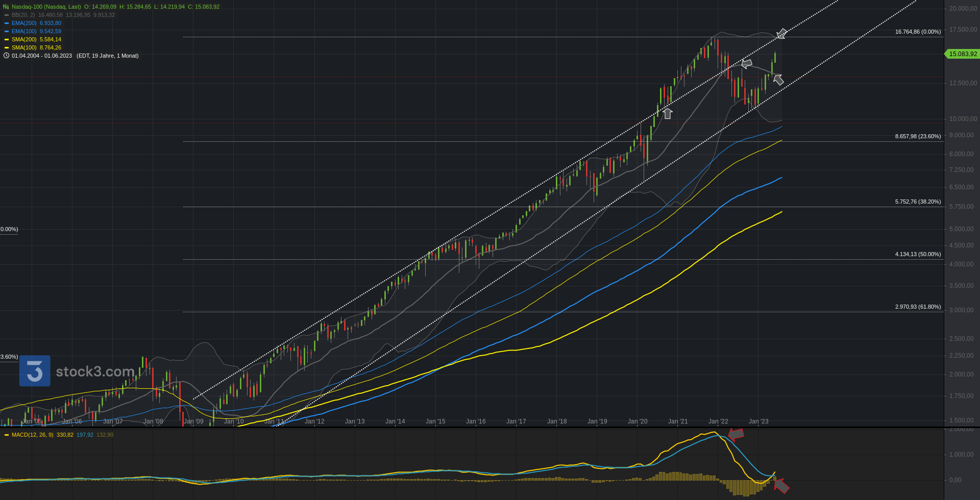The height and width of the screenshot is (500, 980).
Task: Select the 8.657,98 (23.60%) Fibonacci level label
Action: (918, 136)
